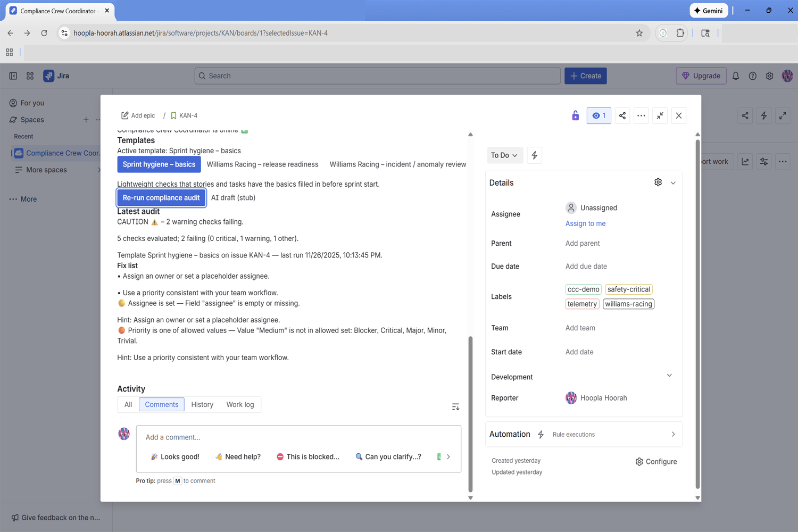Click the Add a comment field
The image size is (798, 532).
(298, 437)
